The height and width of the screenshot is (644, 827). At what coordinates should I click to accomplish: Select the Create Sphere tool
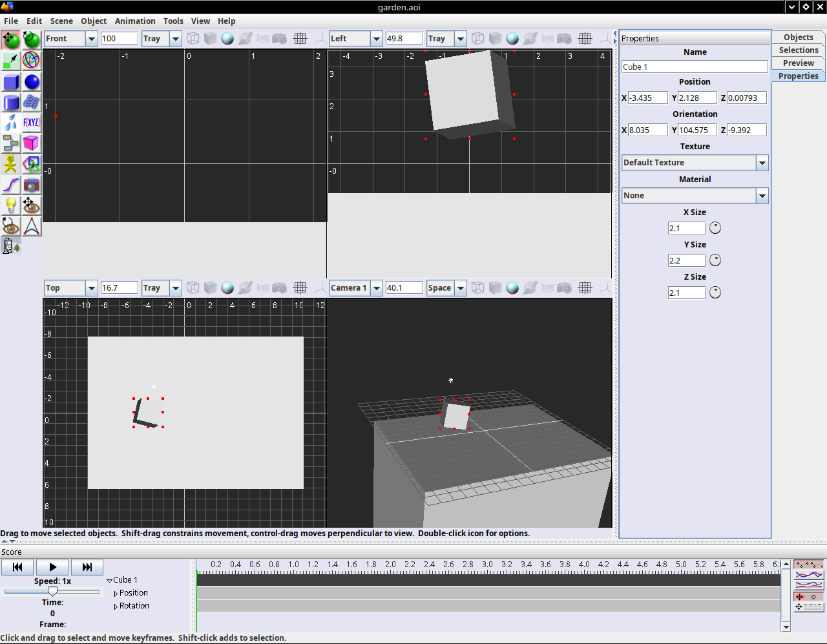point(32,82)
